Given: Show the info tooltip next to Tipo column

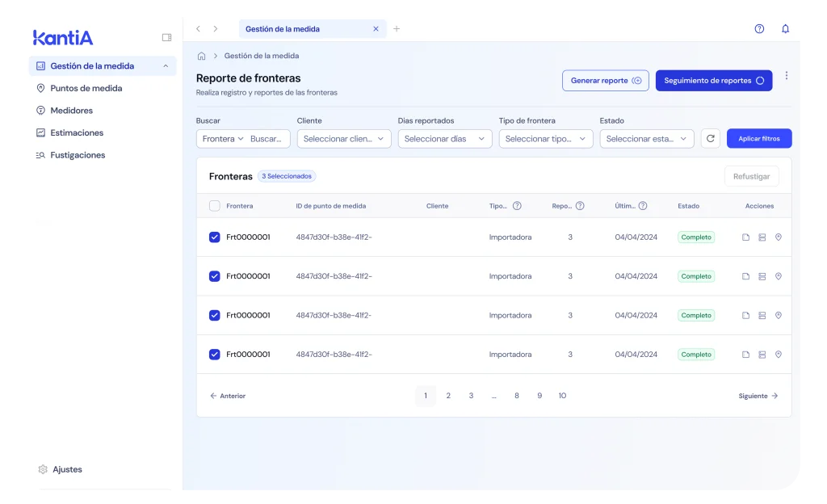Looking at the screenshot, I should (x=517, y=206).
